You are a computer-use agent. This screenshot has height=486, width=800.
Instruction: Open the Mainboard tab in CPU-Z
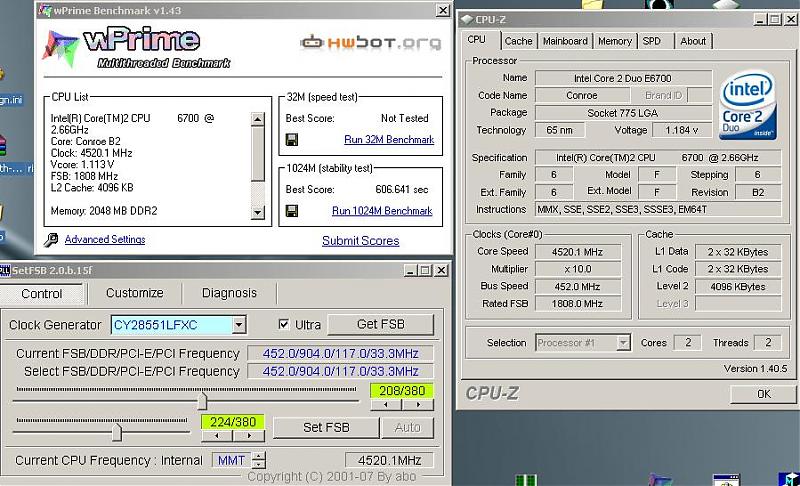[x=565, y=41]
